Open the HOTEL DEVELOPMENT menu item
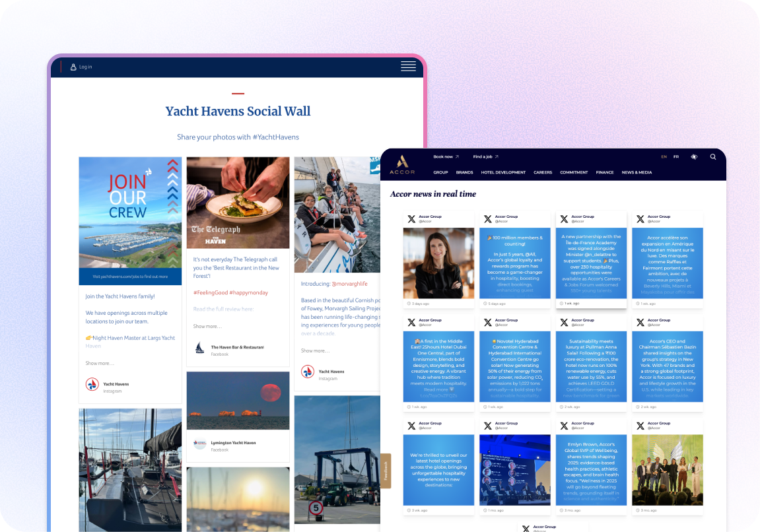 (x=503, y=172)
